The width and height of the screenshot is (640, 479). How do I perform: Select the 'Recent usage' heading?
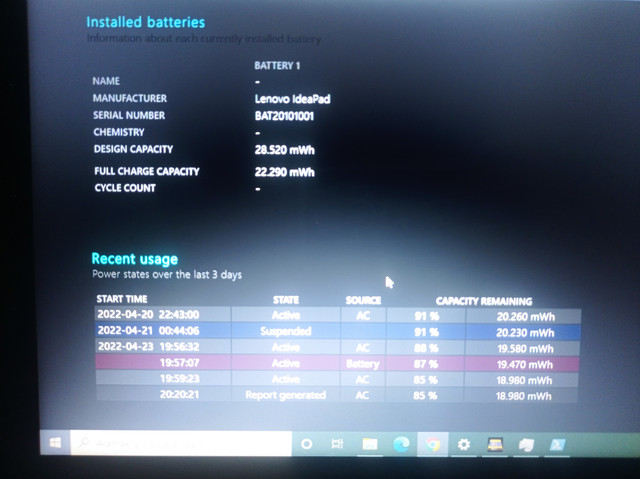tap(135, 259)
